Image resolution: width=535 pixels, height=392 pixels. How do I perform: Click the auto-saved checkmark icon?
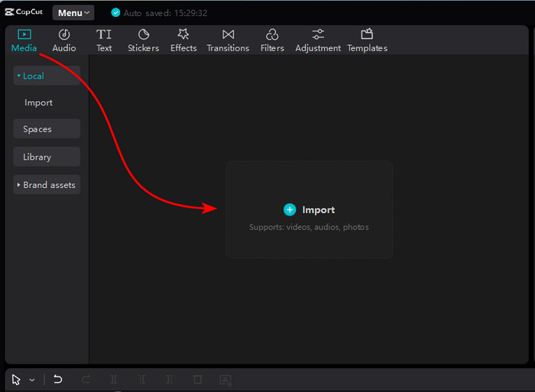[115, 13]
